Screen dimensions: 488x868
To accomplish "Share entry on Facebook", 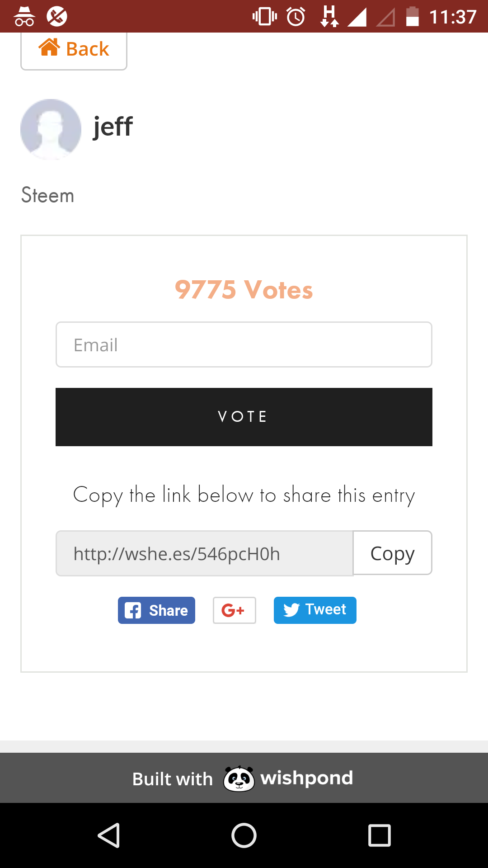I will click(x=156, y=610).
